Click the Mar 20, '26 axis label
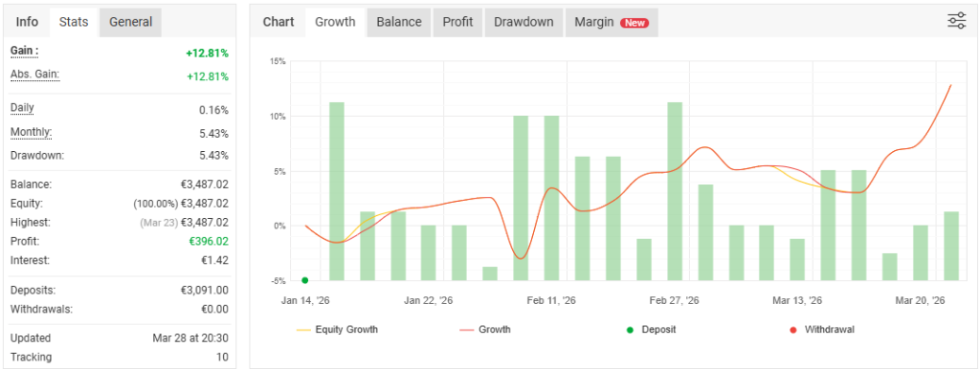Viewport: 980px width, 369px height. click(x=920, y=301)
